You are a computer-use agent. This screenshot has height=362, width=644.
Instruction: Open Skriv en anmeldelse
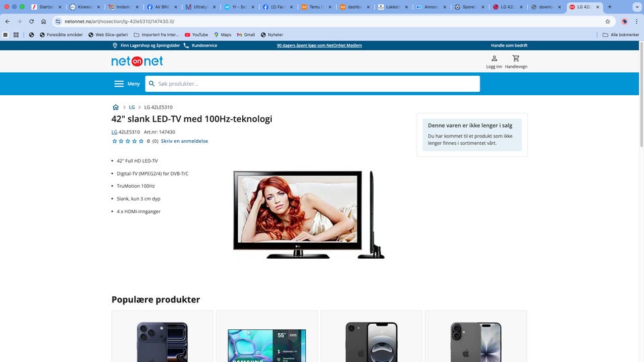click(x=184, y=141)
